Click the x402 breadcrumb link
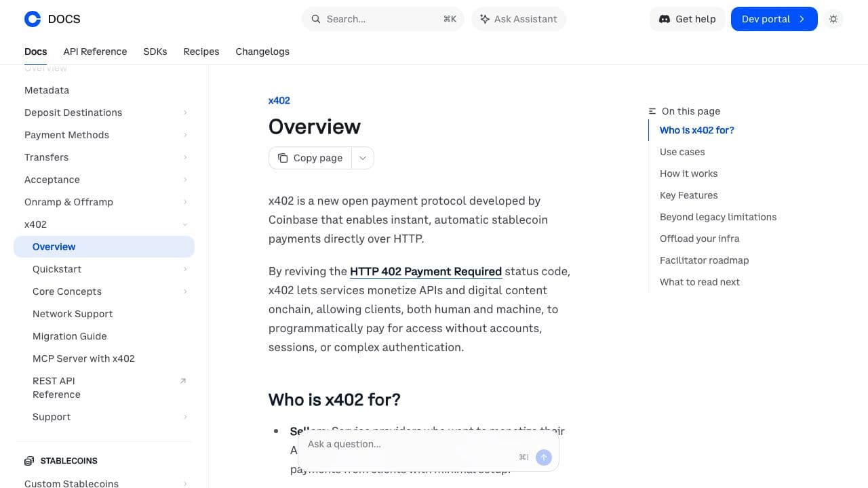The image size is (868, 488). click(279, 100)
